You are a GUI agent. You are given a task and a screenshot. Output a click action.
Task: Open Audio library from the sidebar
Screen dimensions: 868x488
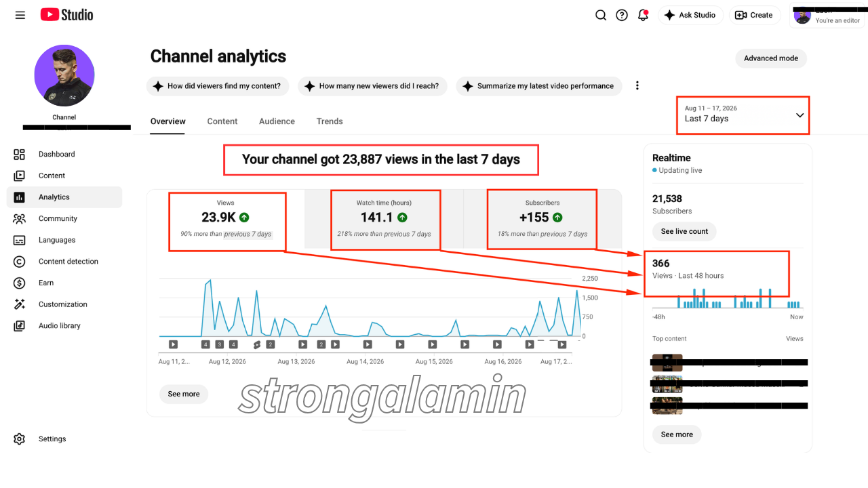pyautogui.click(x=64, y=326)
